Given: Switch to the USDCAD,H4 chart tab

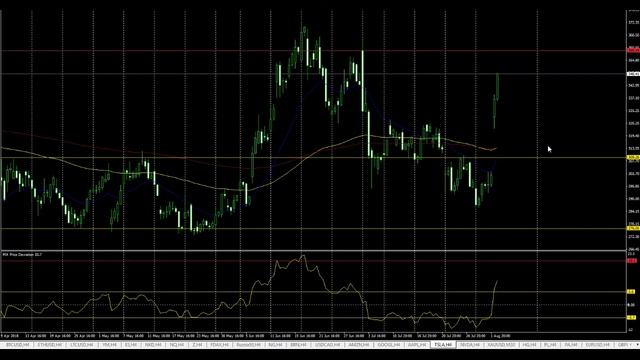Looking at the screenshot, I should pos(327,345).
